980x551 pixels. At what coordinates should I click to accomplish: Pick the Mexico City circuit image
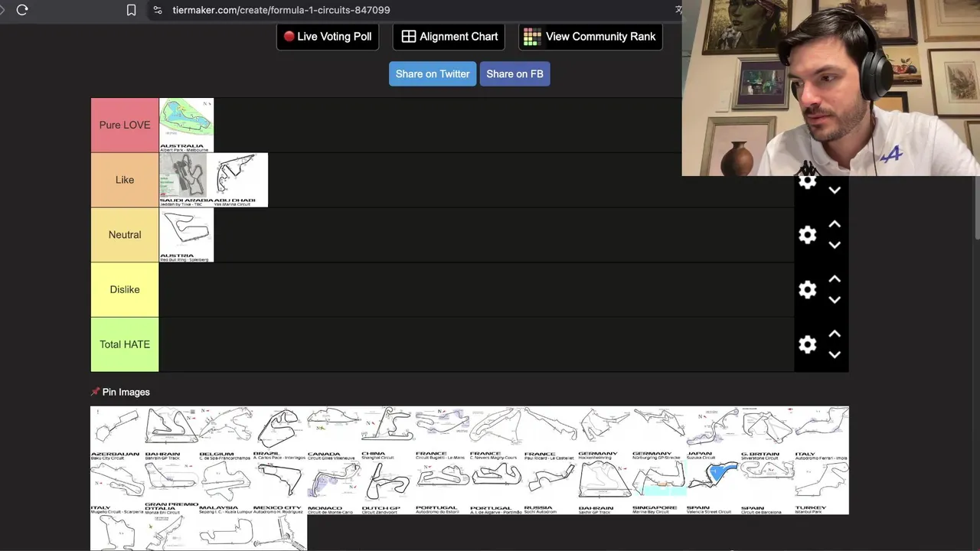[280, 487]
